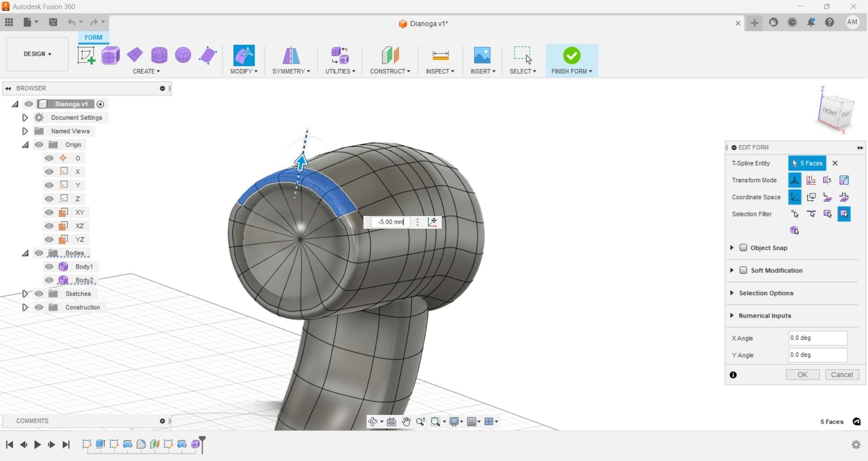Select the Rotate transform mode

[x=828, y=180]
